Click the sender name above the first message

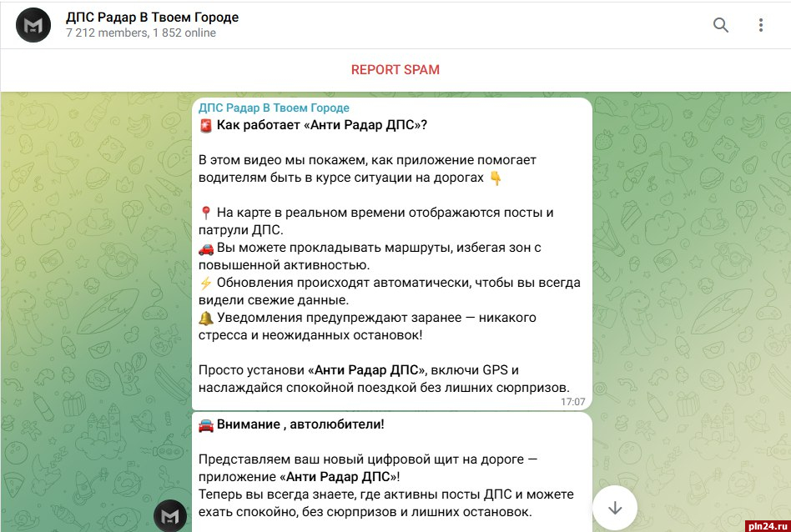(x=274, y=108)
